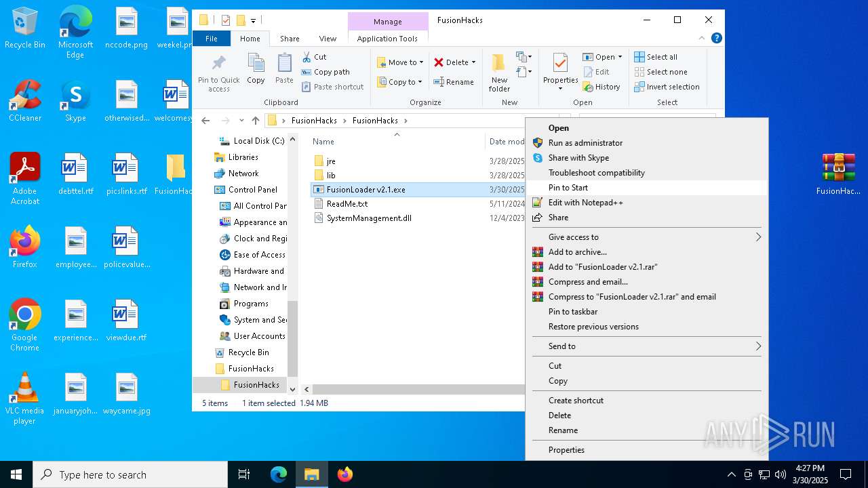Open the ribbon Delete dropdown arrow
868x488 pixels.
(x=473, y=62)
